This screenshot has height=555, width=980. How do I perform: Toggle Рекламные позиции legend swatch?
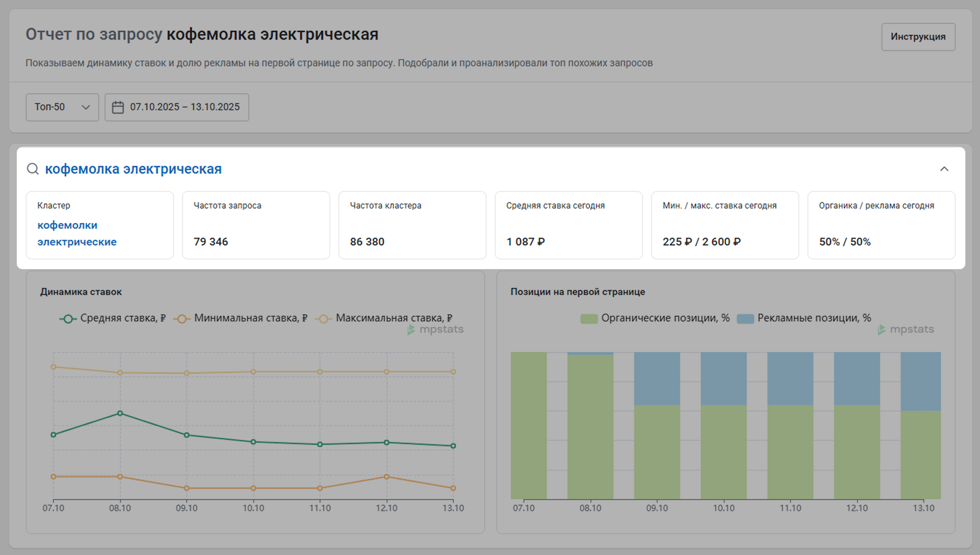[x=745, y=319]
